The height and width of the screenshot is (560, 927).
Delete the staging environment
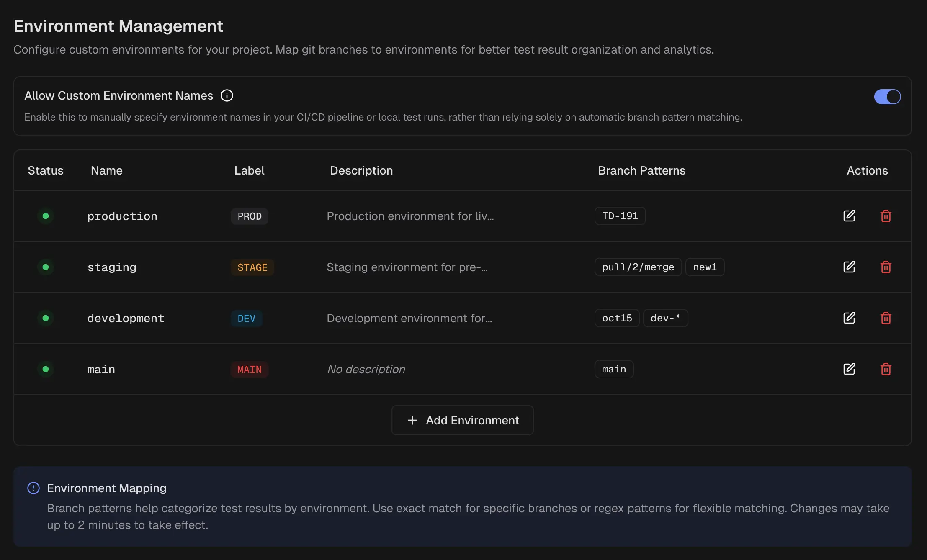(x=886, y=267)
